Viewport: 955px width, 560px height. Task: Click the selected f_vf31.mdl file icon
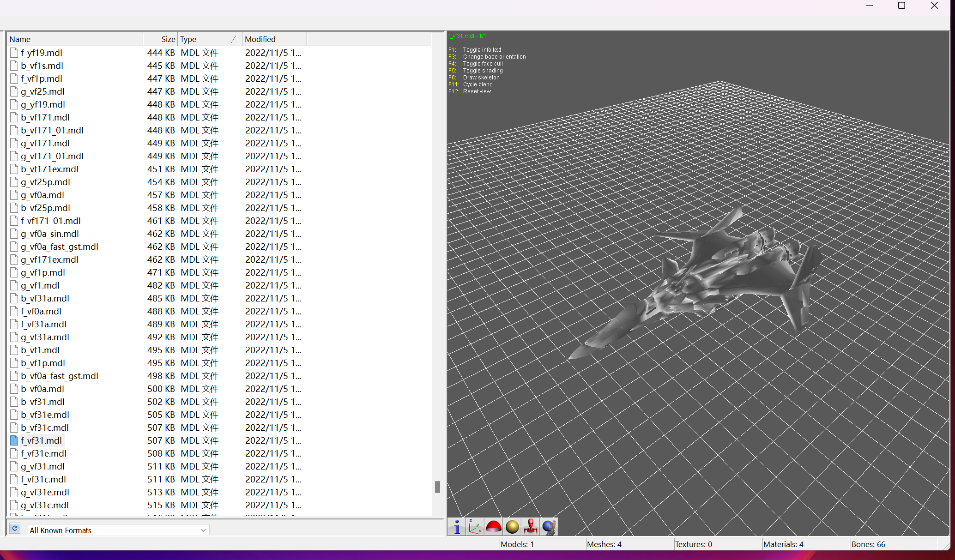pyautogui.click(x=14, y=440)
